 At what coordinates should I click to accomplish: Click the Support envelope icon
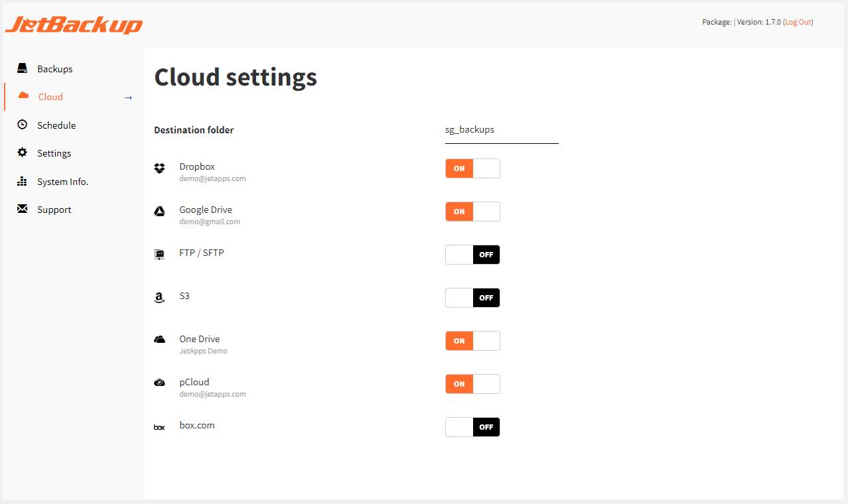coord(23,209)
